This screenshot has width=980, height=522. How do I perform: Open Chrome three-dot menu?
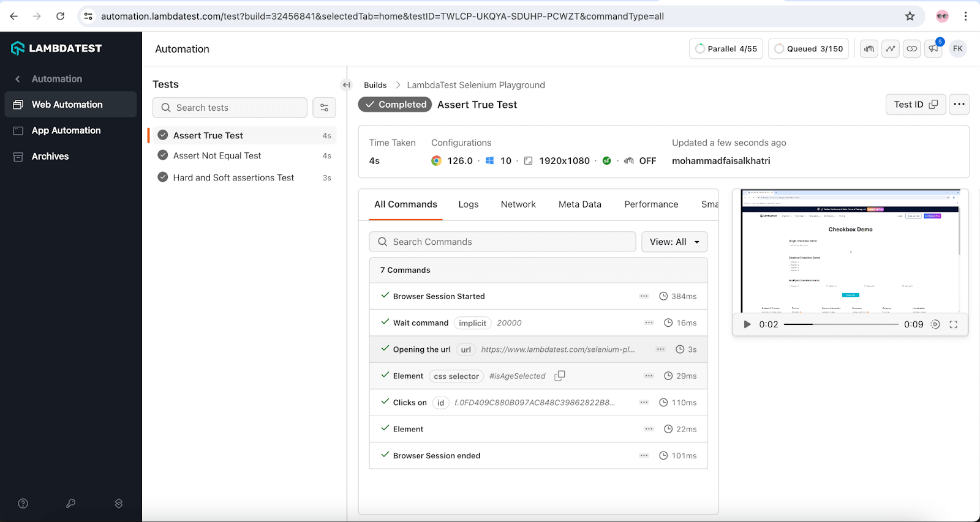966,16
